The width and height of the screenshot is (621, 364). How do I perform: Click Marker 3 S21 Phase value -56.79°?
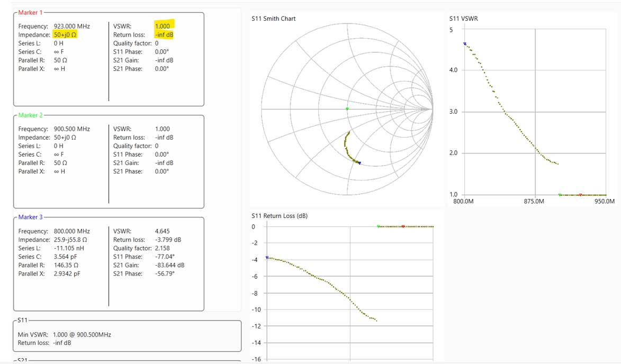(x=165, y=274)
